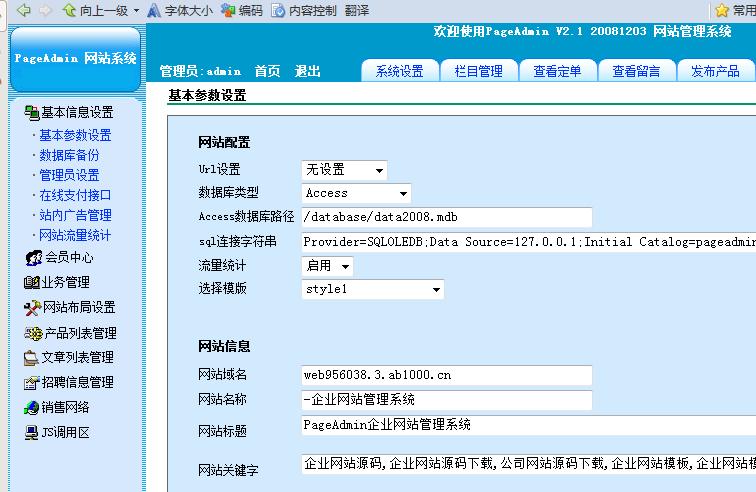Expand 网站布局设置 menu section
The width and height of the screenshot is (756, 492).
[x=79, y=308]
